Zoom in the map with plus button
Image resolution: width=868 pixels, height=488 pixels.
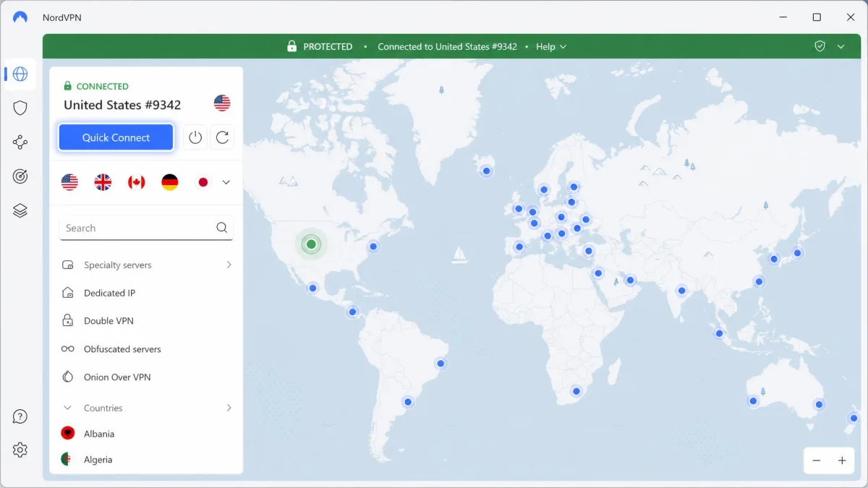(842, 461)
